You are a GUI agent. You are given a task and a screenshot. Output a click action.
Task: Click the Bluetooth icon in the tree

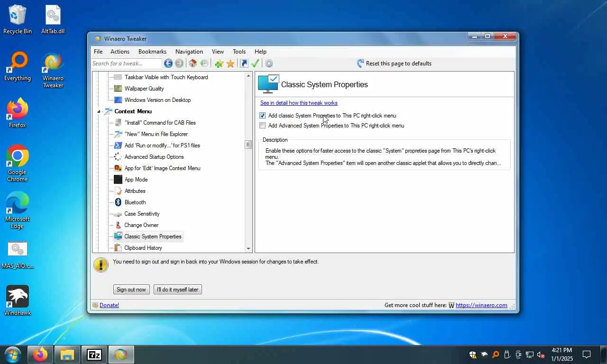click(x=118, y=202)
